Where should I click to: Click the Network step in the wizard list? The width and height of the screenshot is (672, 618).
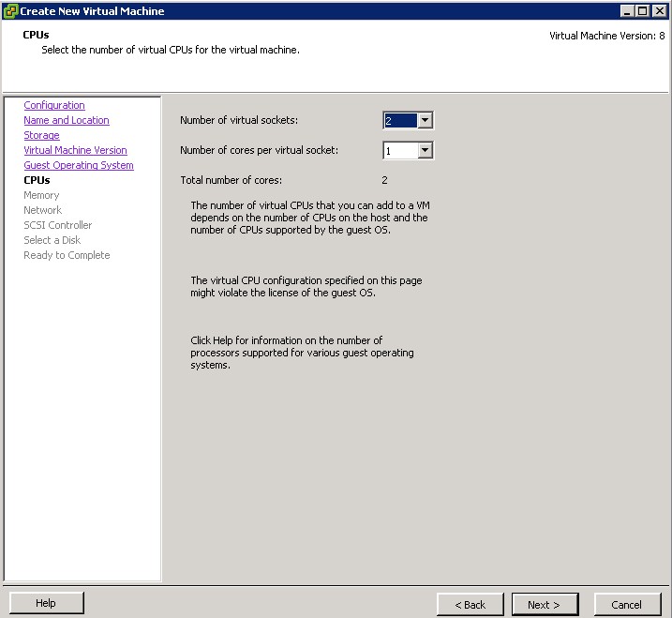coord(42,210)
